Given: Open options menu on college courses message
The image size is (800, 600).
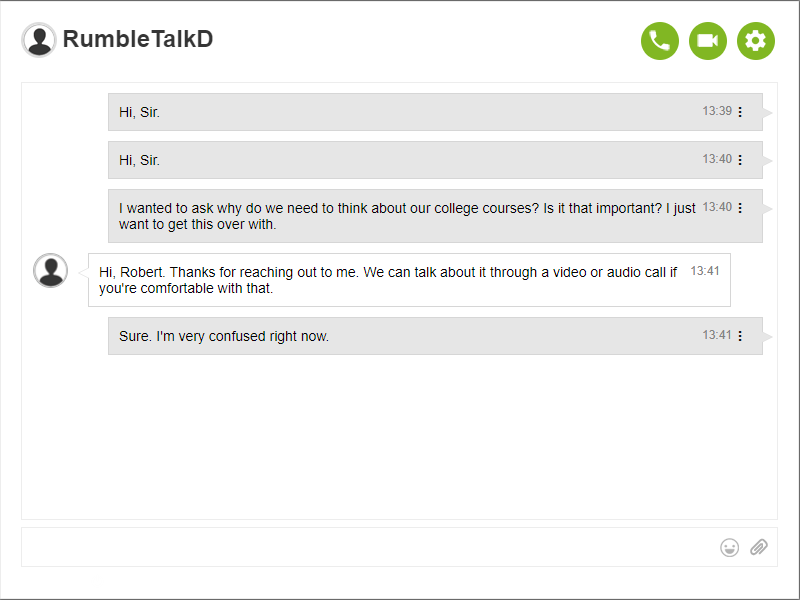Looking at the screenshot, I should point(740,208).
